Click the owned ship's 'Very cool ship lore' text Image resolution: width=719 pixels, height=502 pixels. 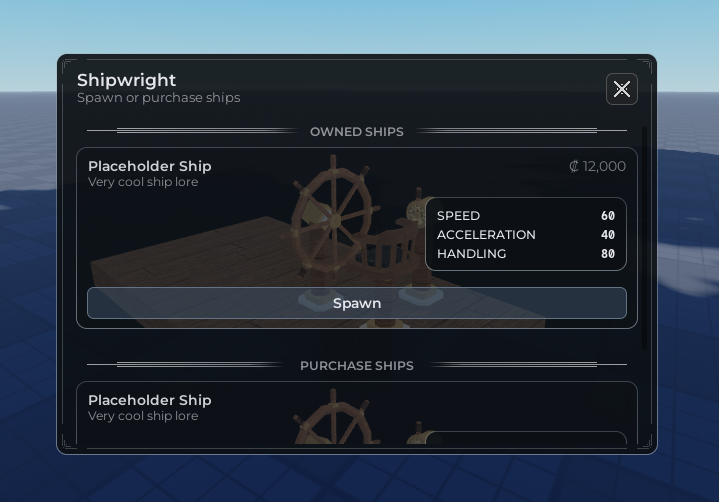click(143, 182)
